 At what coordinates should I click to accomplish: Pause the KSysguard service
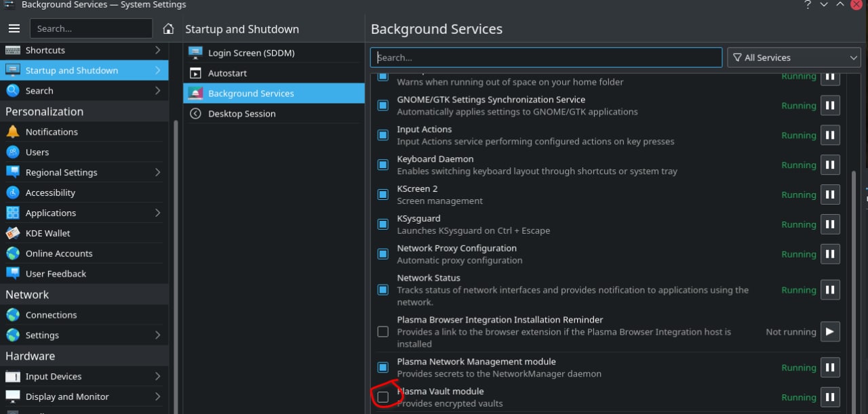coord(830,225)
